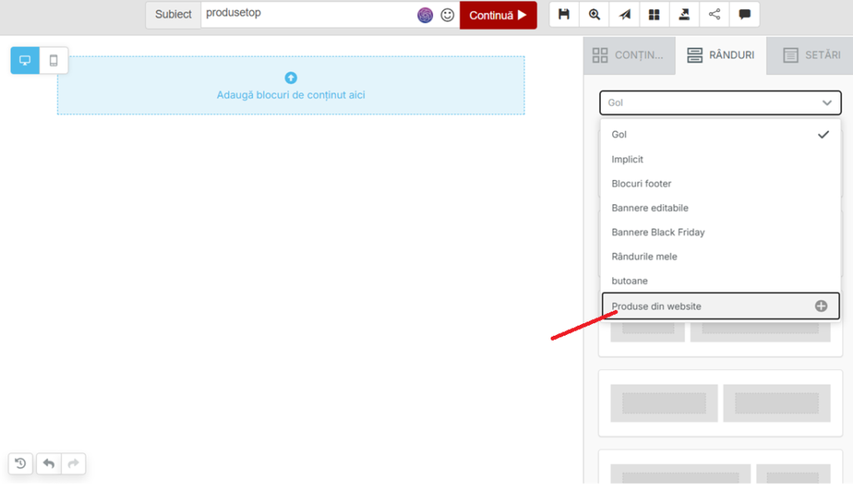The image size is (853, 504).
Task: Open the CONȚINUT tab
Action: [628, 55]
